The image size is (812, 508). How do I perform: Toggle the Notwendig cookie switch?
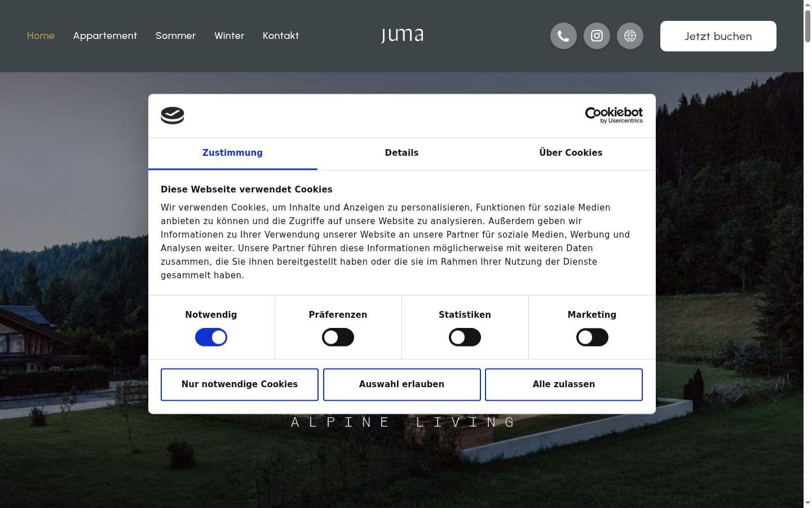tap(211, 338)
